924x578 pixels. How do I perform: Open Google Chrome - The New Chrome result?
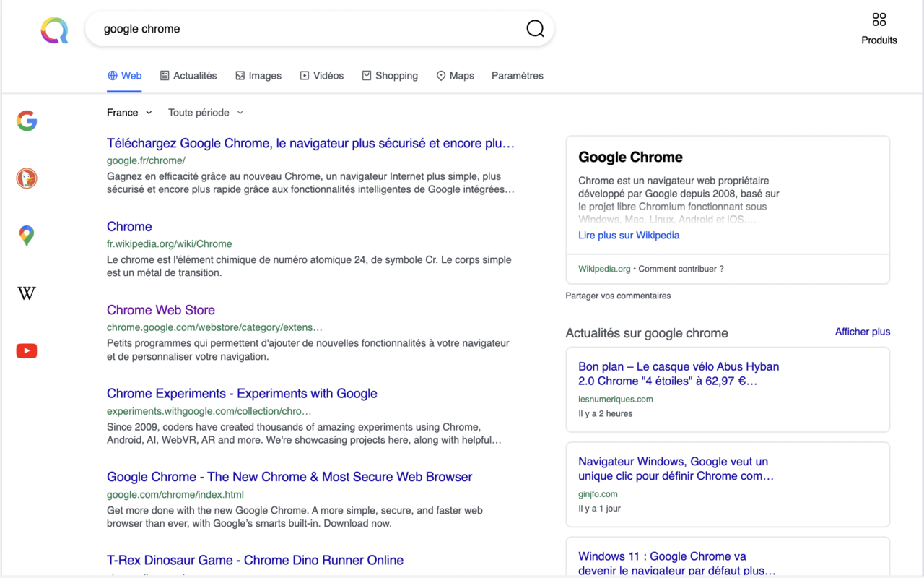tap(289, 478)
